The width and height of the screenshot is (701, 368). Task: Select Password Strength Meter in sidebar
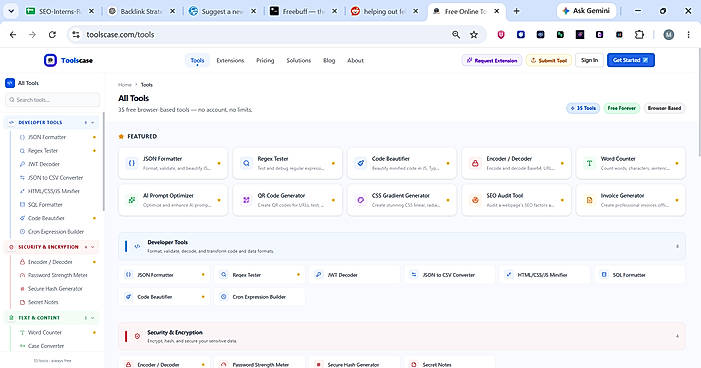pos(58,275)
